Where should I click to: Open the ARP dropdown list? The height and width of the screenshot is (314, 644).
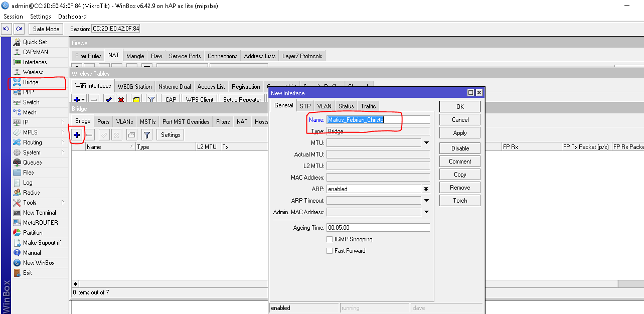click(426, 189)
